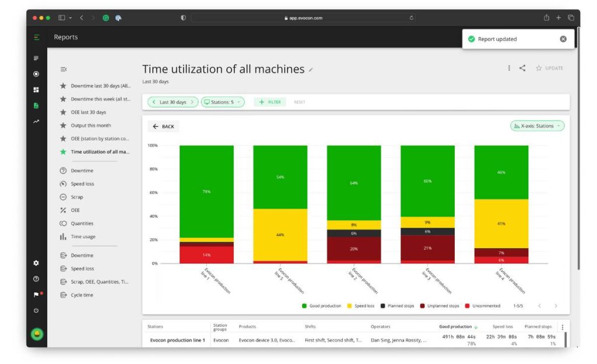Open the Stations: 5 filter dropdown

click(222, 102)
